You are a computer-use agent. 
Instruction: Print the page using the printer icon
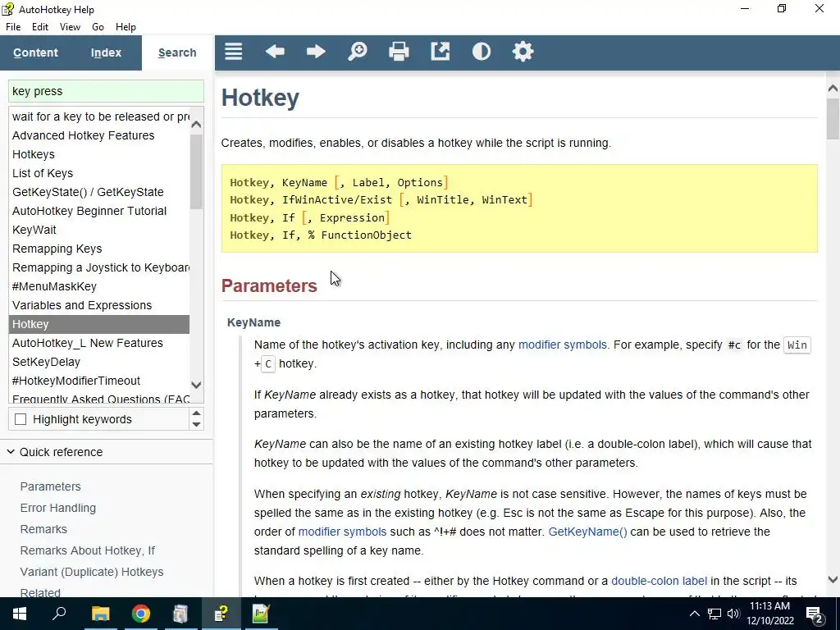click(399, 52)
